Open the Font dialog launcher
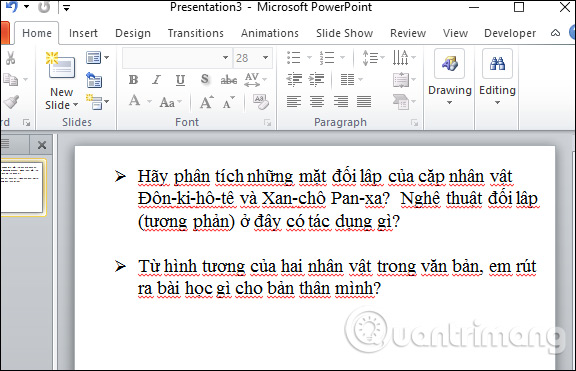 [x=267, y=123]
